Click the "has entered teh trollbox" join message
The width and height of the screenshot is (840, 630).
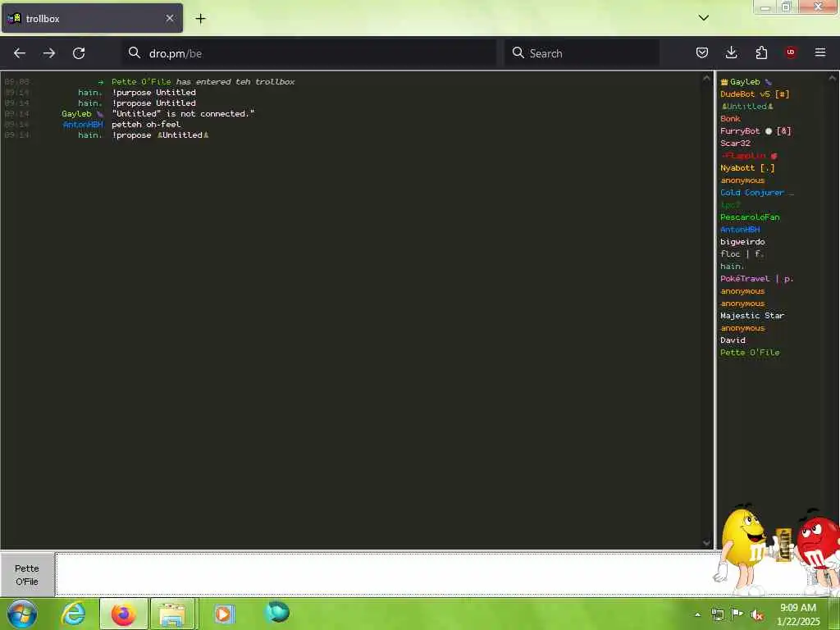click(235, 82)
